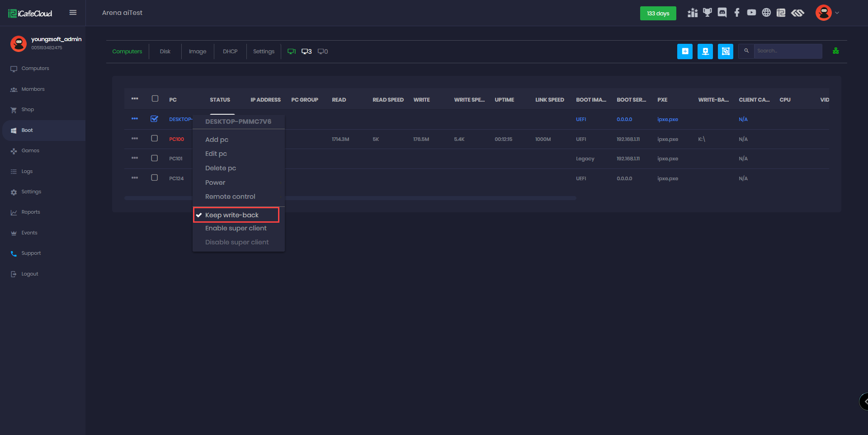The image size is (868, 435).
Task: Open the Reports section in sidebar
Action: [x=31, y=212]
